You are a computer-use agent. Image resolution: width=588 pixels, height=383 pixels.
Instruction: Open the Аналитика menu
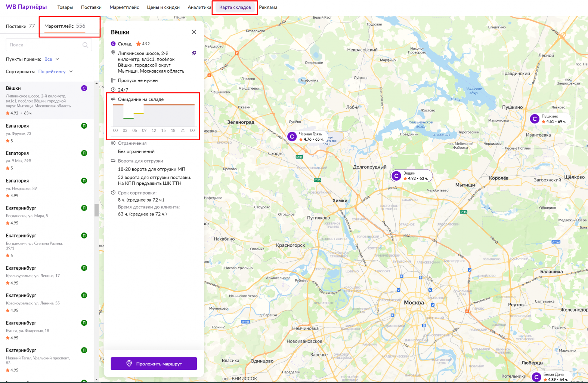199,7
